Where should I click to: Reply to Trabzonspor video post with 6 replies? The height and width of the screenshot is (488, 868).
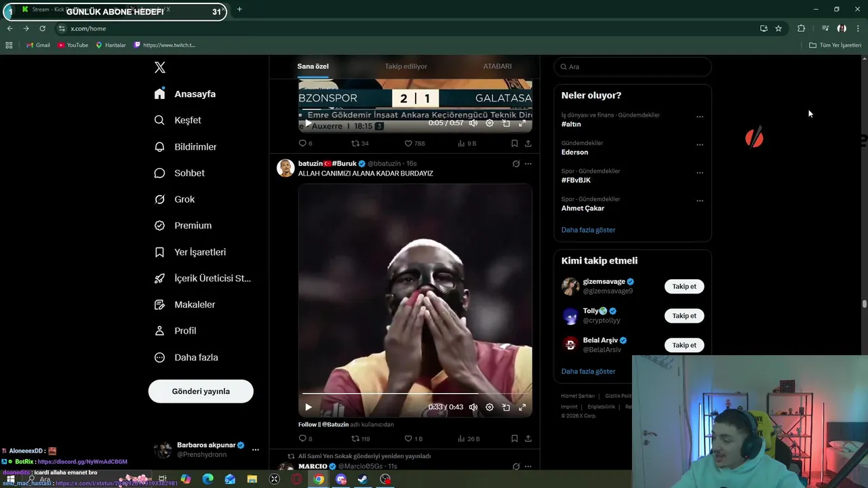(305, 143)
